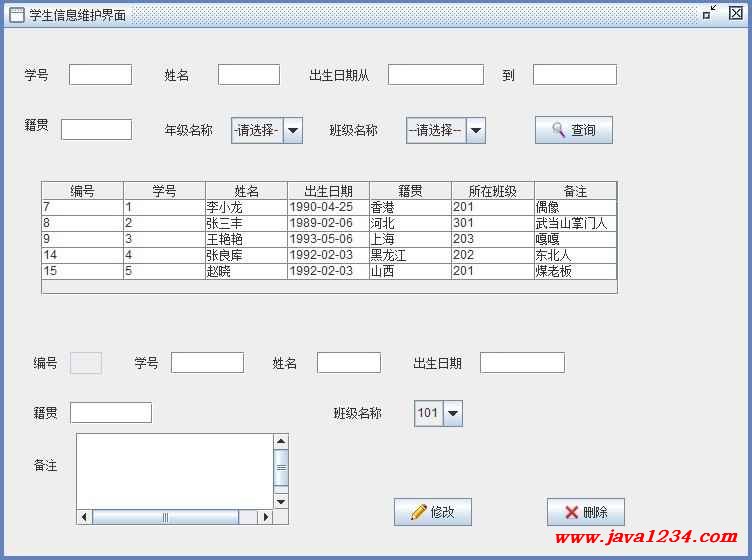Select the 赵晓 row name cell
This screenshot has height=560, width=752.
[x=247, y=271]
